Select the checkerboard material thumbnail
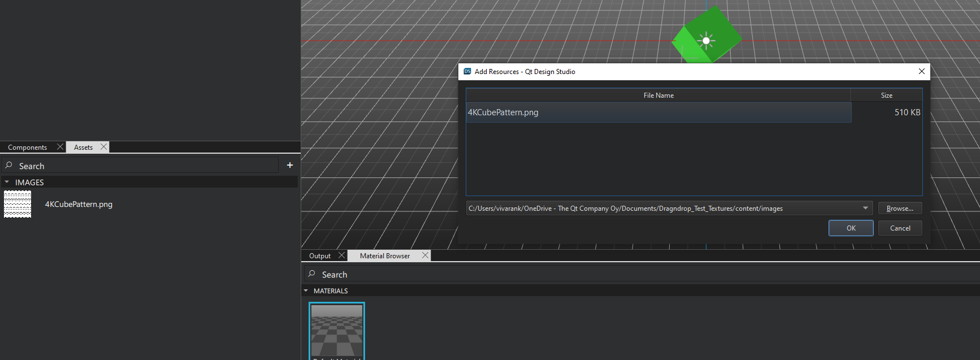980x360 pixels. (x=337, y=330)
